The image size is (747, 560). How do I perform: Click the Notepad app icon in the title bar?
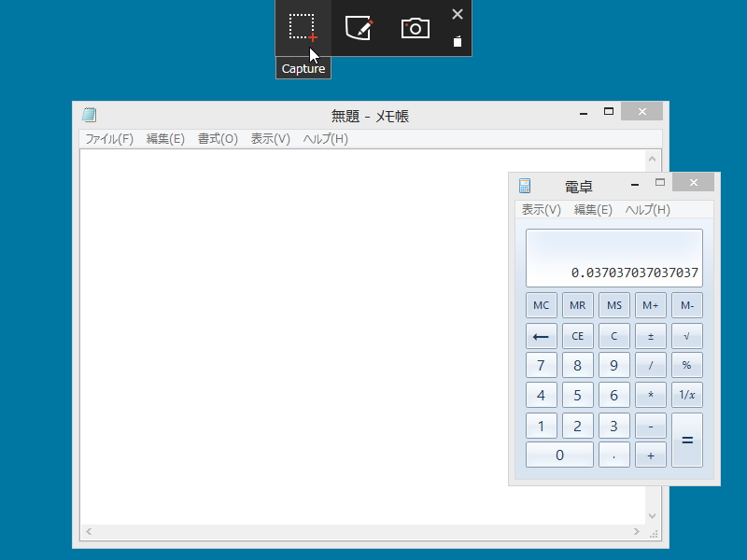[89, 115]
